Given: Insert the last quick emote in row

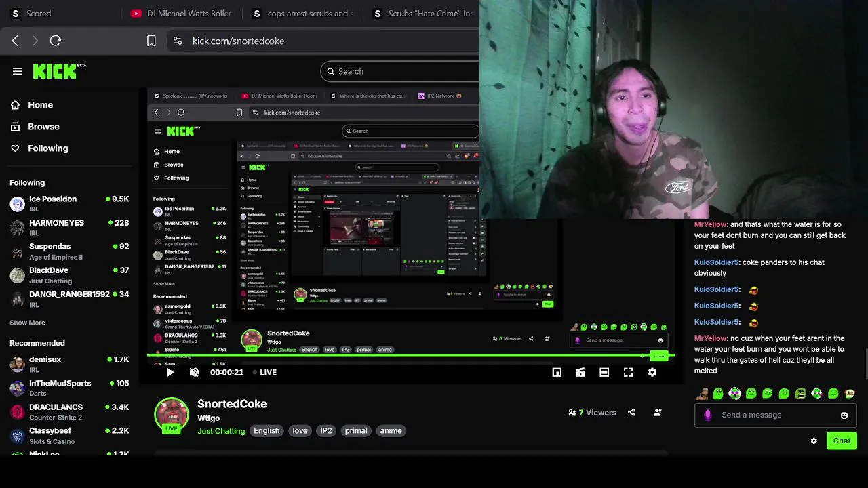Looking at the screenshot, I should click(x=850, y=394).
